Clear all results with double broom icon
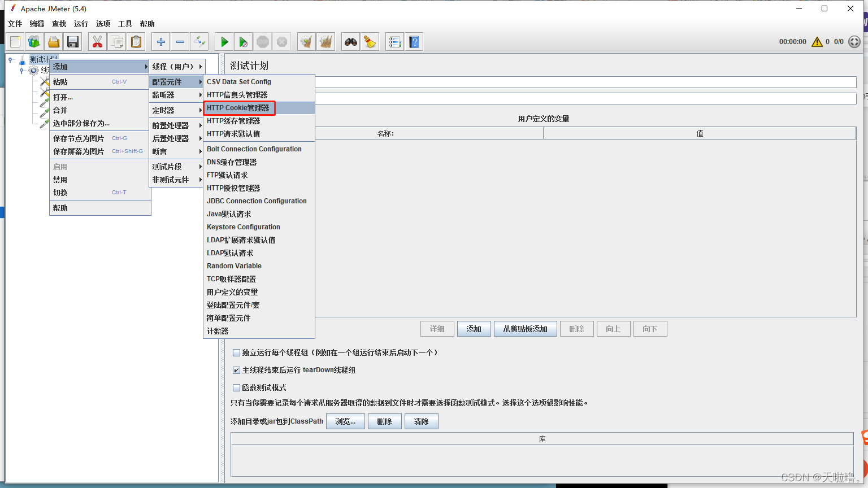The height and width of the screenshot is (488, 868). pos(326,42)
